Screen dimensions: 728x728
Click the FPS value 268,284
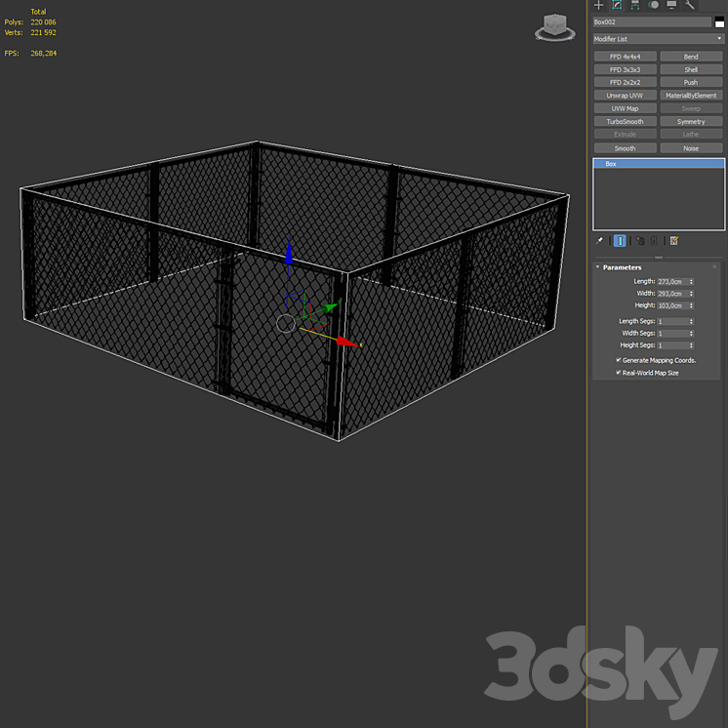(44, 54)
